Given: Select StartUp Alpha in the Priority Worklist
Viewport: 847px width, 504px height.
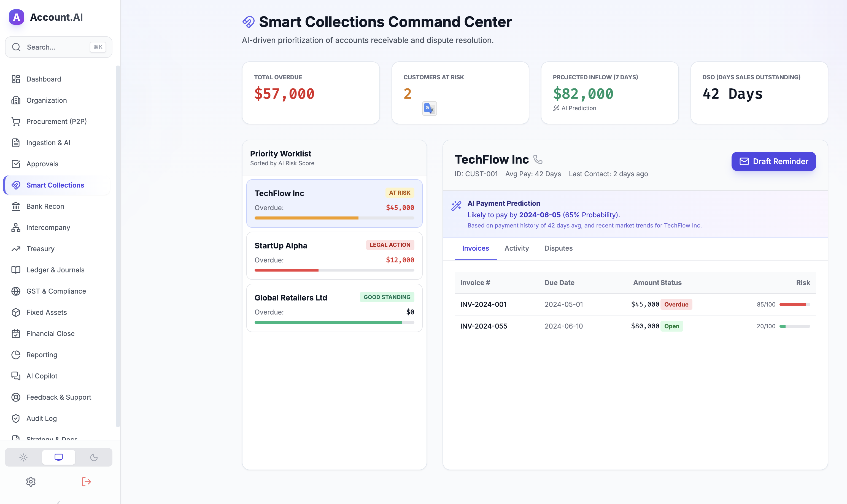Looking at the screenshot, I should coord(334,255).
